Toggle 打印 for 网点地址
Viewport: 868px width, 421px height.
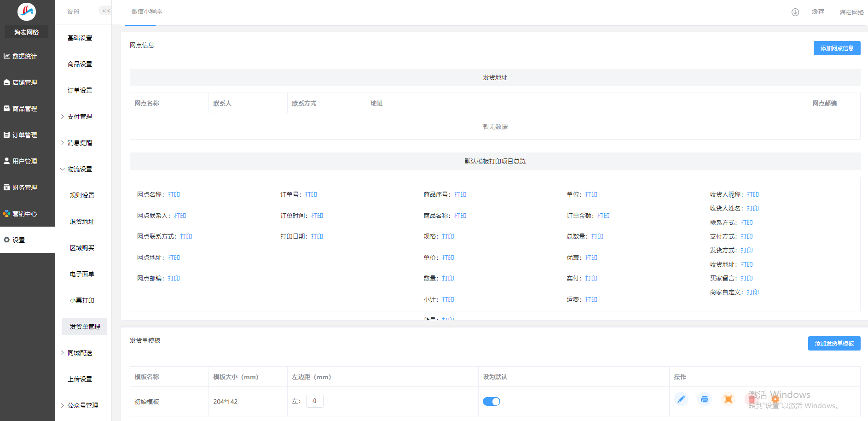174,257
